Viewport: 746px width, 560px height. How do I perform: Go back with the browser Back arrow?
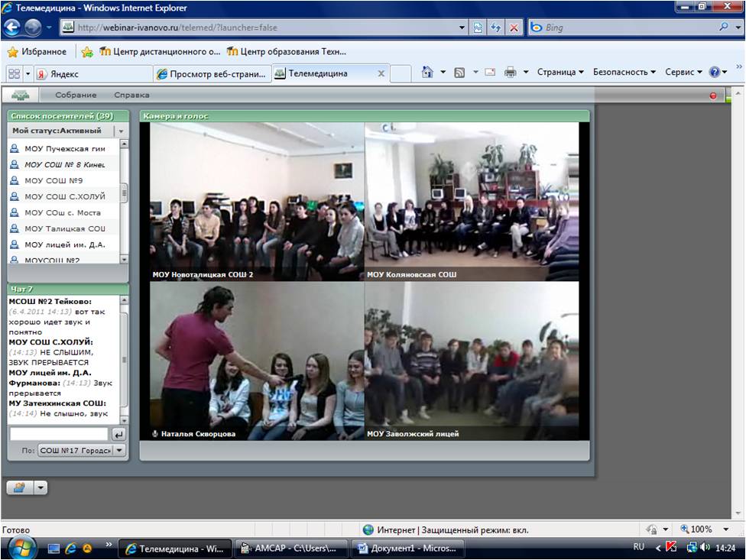[12, 27]
